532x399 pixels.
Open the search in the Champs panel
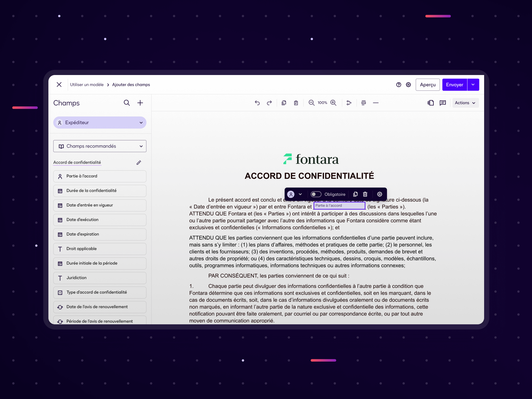tap(127, 103)
